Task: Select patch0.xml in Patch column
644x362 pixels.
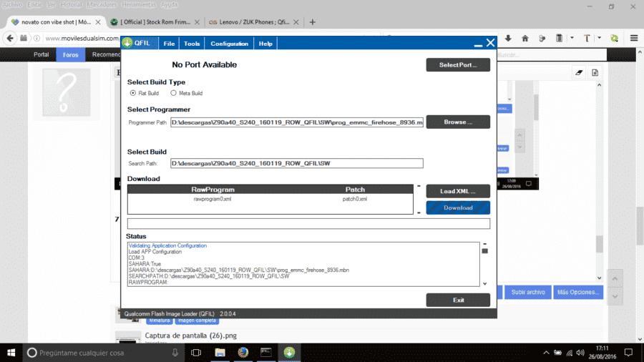Action: [x=355, y=199]
